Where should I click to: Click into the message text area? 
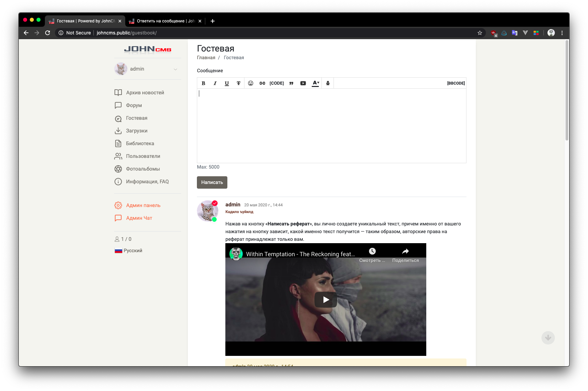332,126
